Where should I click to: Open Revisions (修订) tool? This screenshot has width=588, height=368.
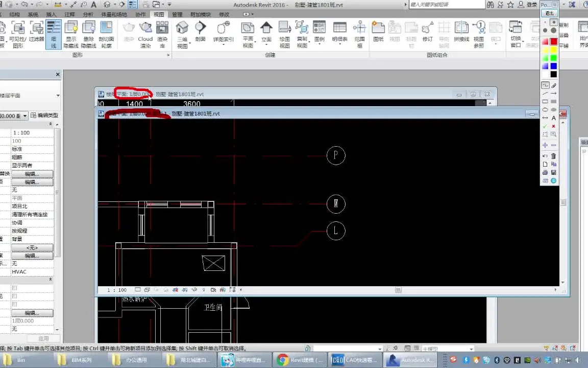[428, 32]
